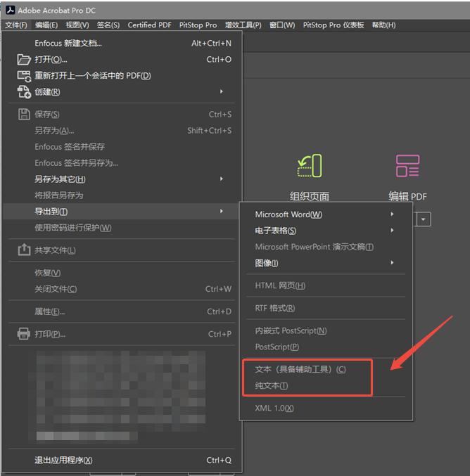Screen dimensions: 470x476
Task: Click the open folder icon beside 打开(O)
Action: [x=24, y=60]
